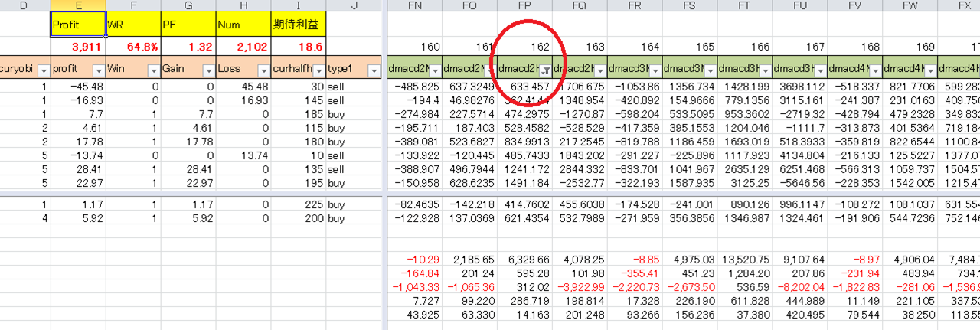Select column E header
The height and width of the screenshot is (330, 980).
(78, 6)
